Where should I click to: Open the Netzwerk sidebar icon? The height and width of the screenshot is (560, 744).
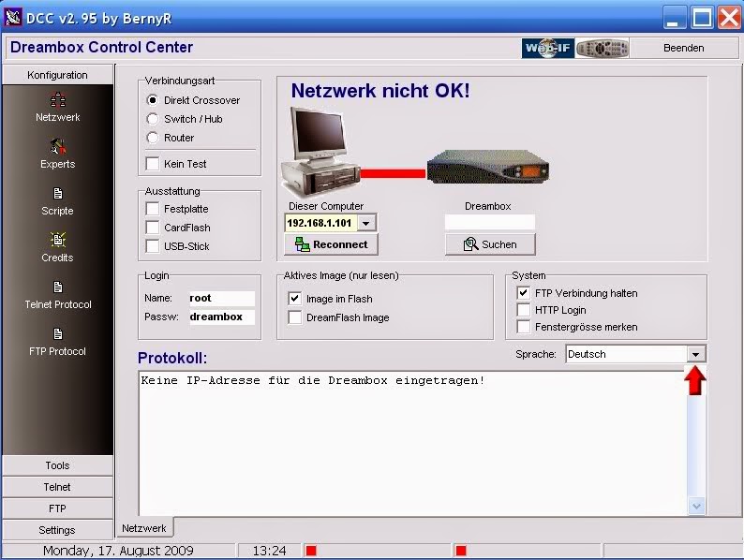coord(58,100)
